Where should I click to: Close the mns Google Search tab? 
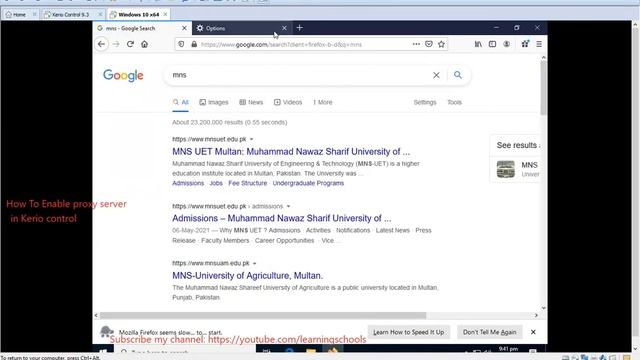tap(184, 28)
